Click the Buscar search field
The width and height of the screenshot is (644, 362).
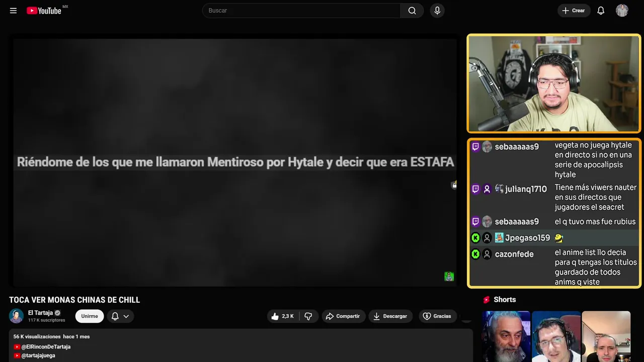point(301,11)
